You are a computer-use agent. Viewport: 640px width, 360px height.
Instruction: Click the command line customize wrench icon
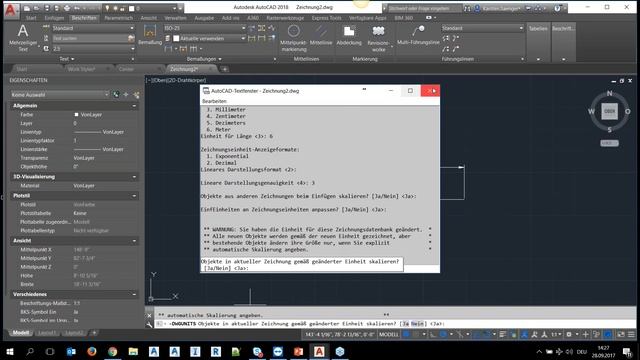pyautogui.click(x=149, y=324)
